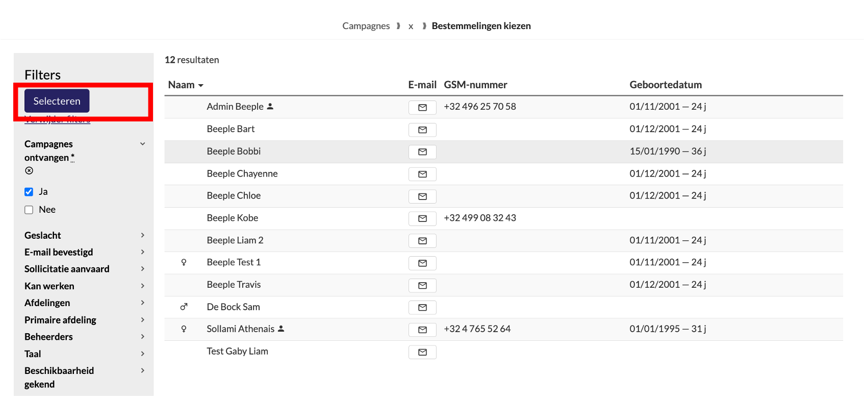Uncheck the Ja checkbox
Viewport: 868px width, 400px height.
click(x=29, y=192)
